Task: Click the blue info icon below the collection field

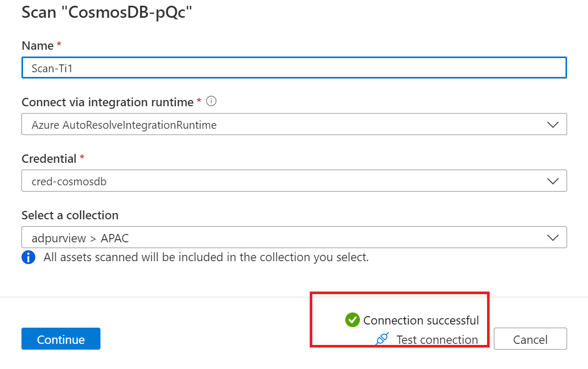Action: 28,257
